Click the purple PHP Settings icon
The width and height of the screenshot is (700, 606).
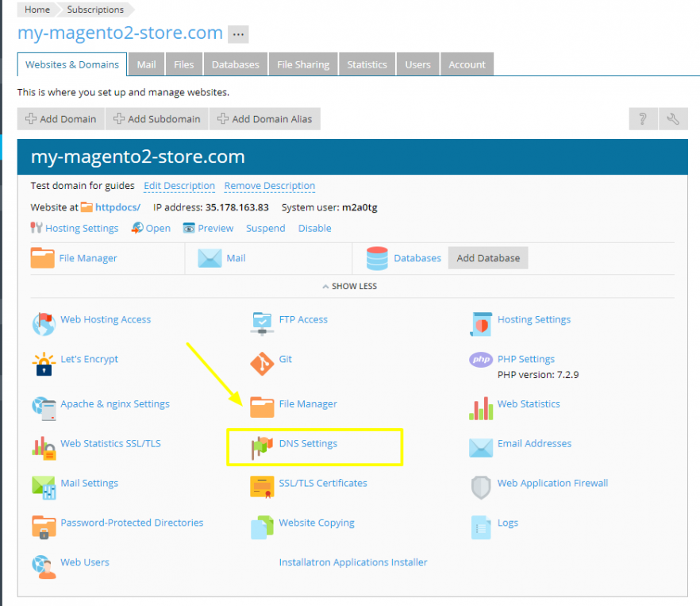(x=481, y=359)
